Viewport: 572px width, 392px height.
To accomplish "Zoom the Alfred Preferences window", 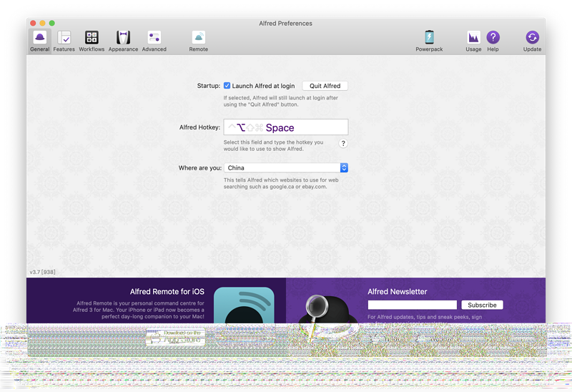I will tap(51, 23).
